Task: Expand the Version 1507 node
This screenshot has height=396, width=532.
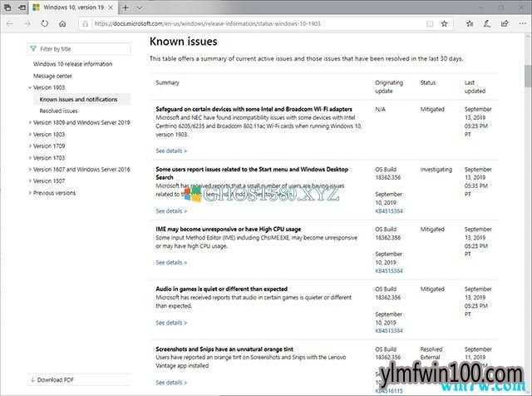Action: point(30,181)
